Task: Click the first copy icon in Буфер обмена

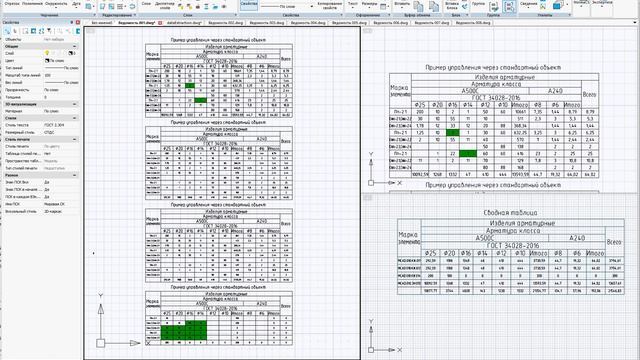Action: (x=418, y=6)
